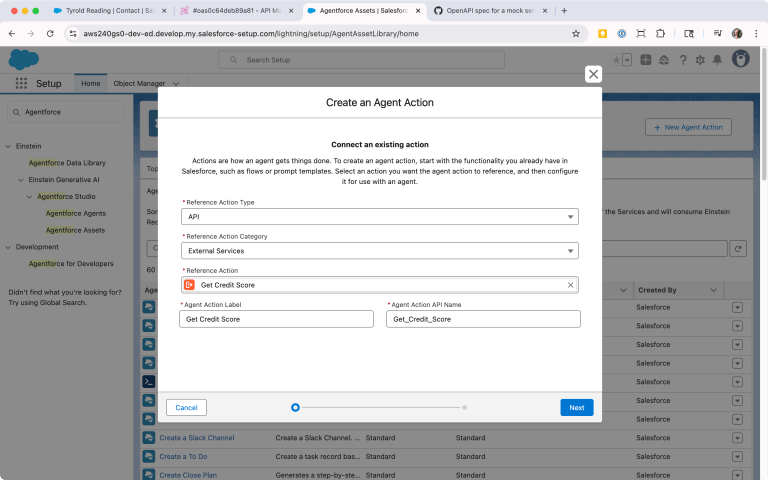This screenshot has height=480, width=768.
Task: Switch to Tyrold Reading Contact browser tab
Action: (110, 11)
